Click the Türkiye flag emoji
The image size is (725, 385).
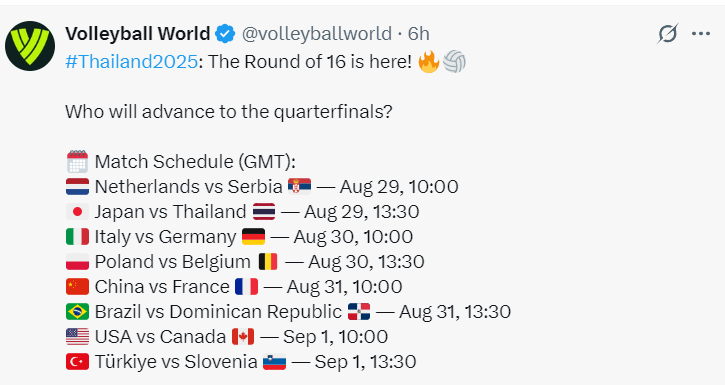click(x=77, y=361)
